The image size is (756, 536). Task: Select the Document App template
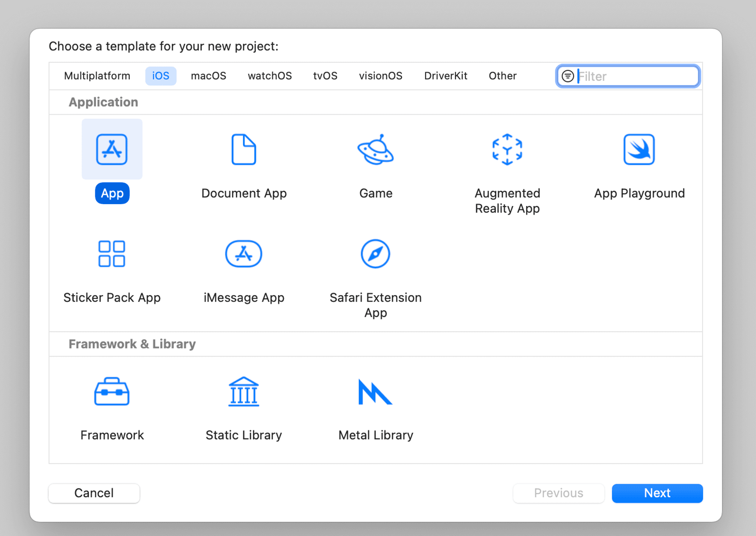244,150
